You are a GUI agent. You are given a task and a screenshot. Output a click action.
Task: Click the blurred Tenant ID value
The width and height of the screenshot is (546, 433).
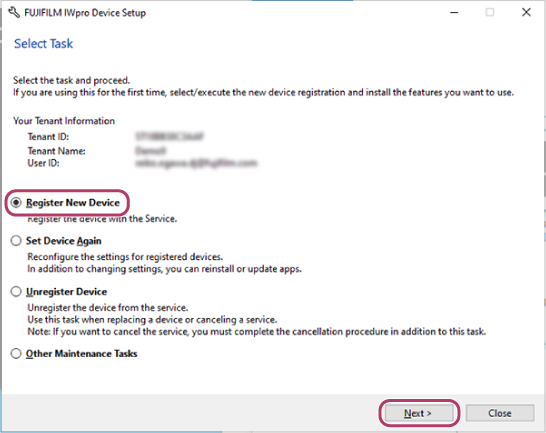pyautogui.click(x=169, y=136)
